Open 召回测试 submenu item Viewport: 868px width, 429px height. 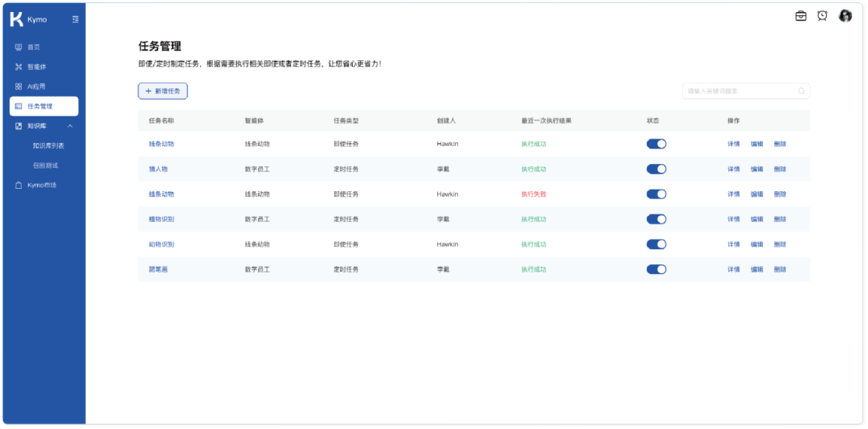45,165
